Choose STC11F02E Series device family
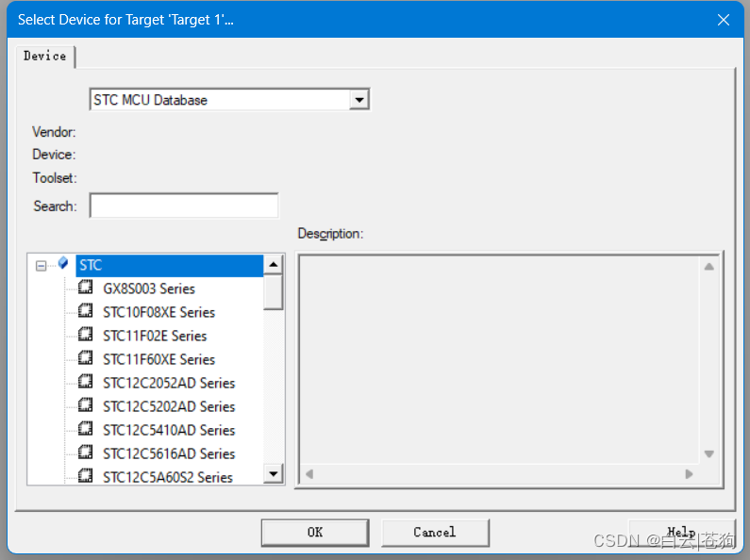This screenshot has height=560, width=750. coord(155,336)
